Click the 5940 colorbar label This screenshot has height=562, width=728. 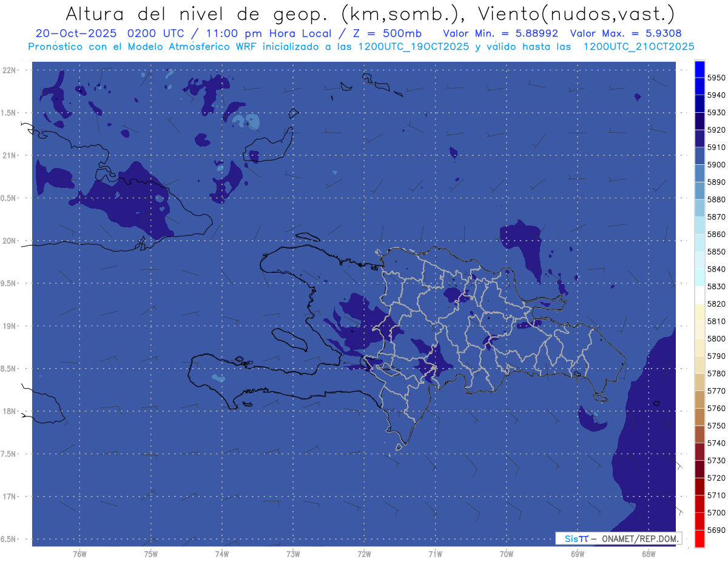point(716,95)
